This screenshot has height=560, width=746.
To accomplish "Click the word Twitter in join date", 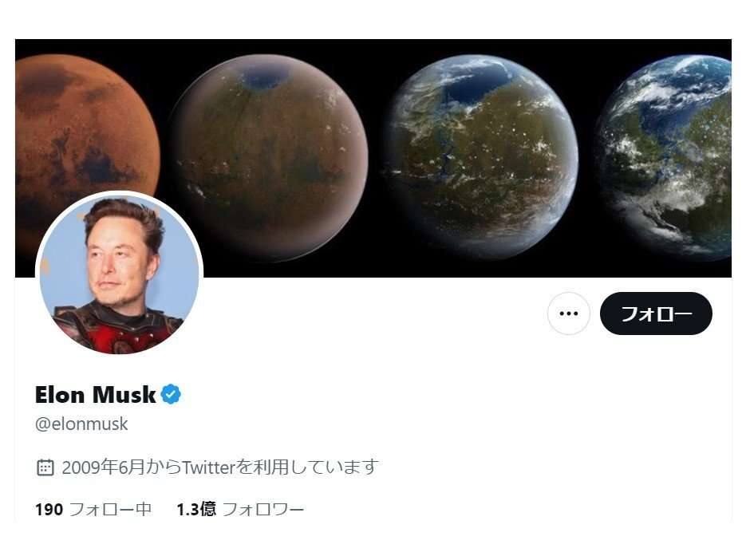I will (209, 467).
